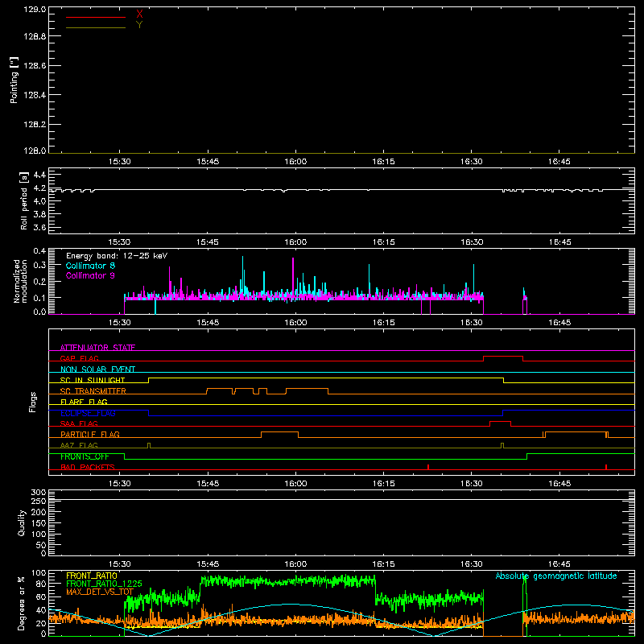Click the Flags axis title

click(x=32, y=402)
